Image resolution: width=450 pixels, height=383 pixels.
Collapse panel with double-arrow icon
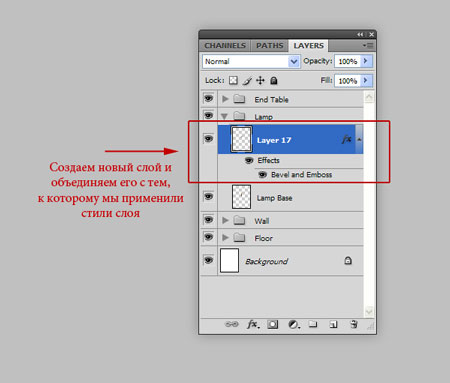click(360, 34)
